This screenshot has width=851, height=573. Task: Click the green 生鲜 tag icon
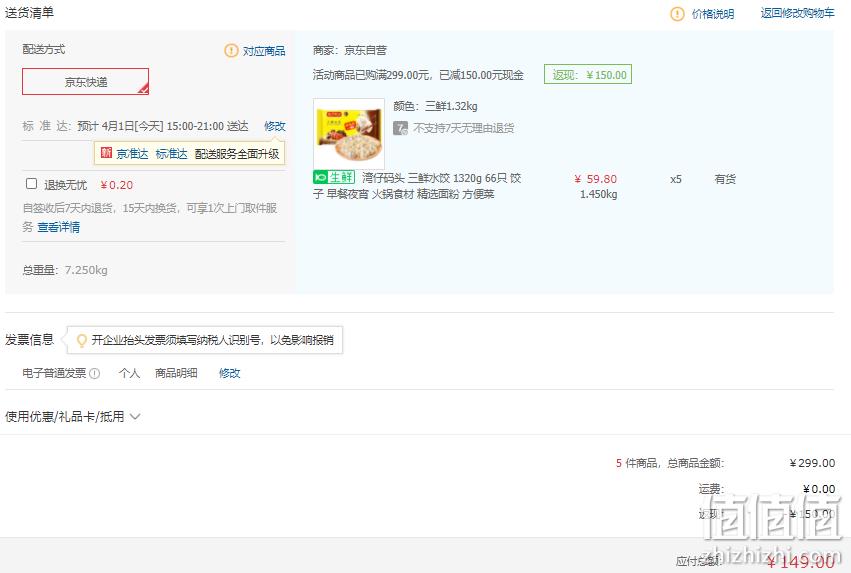pos(334,177)
